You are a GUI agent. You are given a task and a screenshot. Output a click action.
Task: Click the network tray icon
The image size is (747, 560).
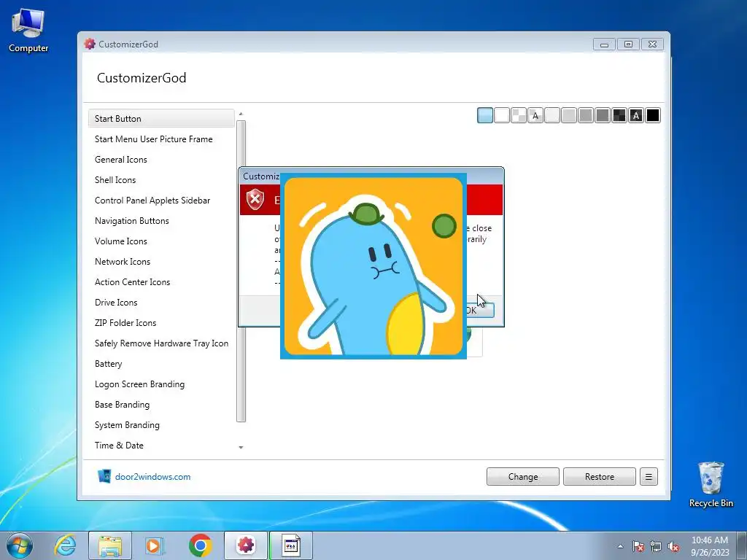(656, 546)
